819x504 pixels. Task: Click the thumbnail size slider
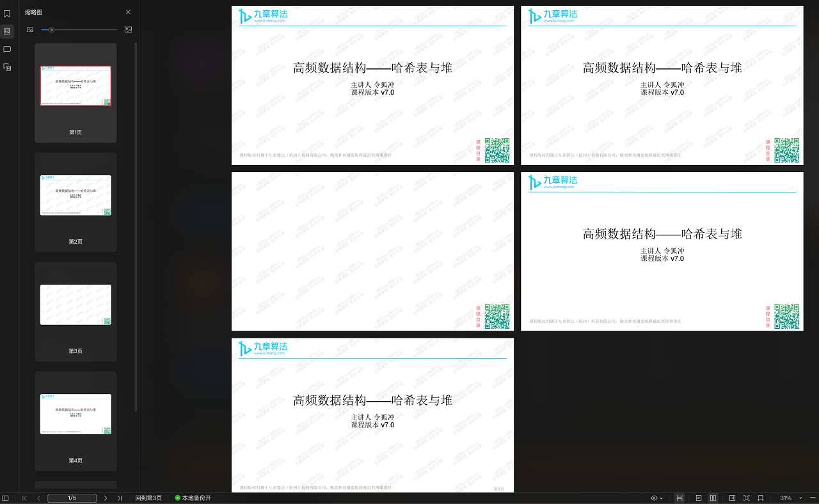[79, 30]
